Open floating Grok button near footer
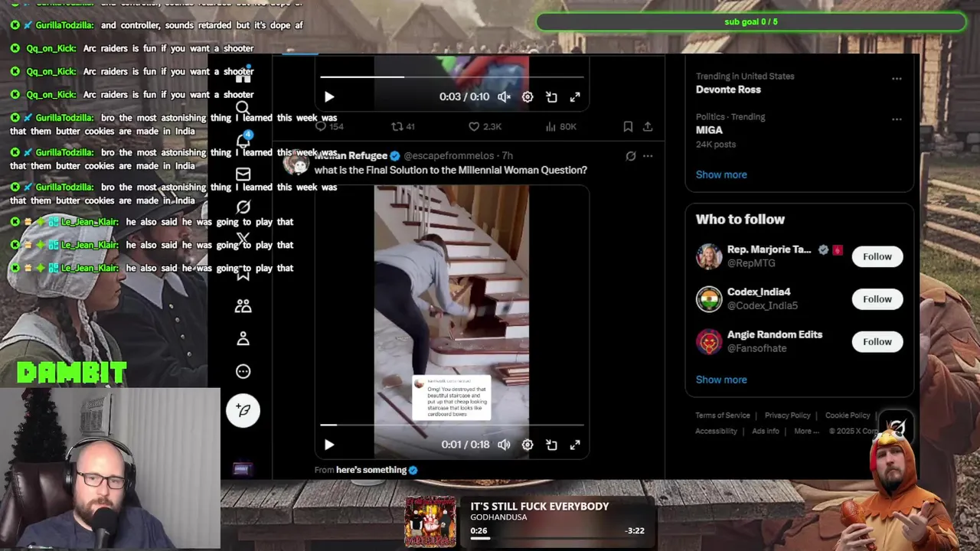 tap(896, 428)
